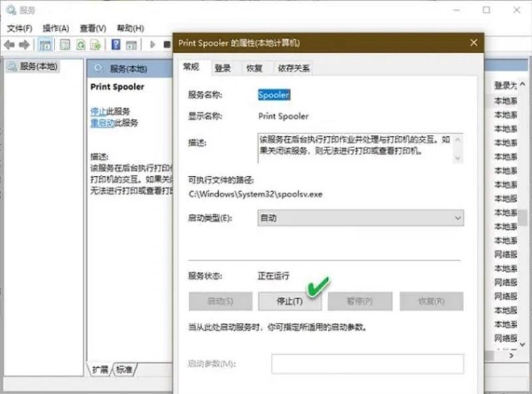532x394 pixels.
Task: Switch to the 恢复 tab
Action: (x=255, y=68)
